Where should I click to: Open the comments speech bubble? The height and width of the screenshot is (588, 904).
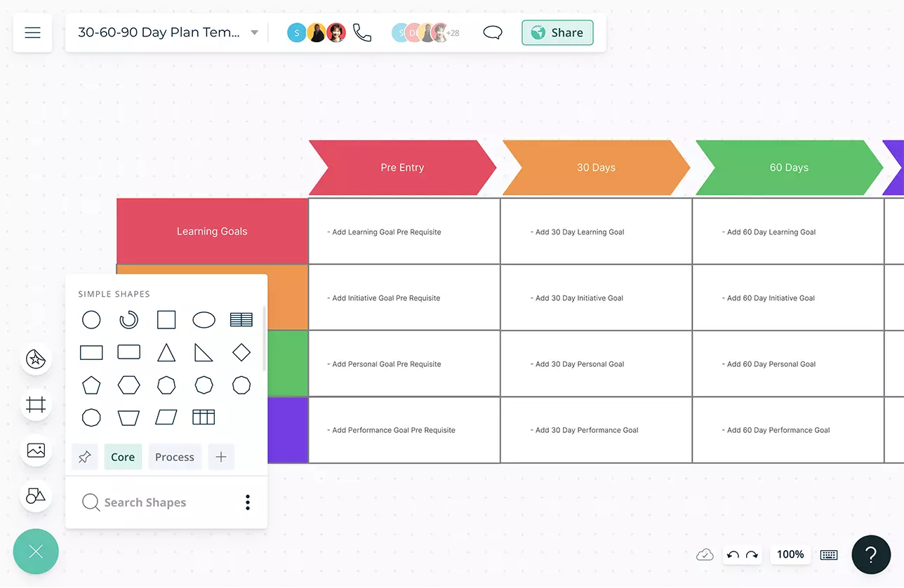coord(493,33)
